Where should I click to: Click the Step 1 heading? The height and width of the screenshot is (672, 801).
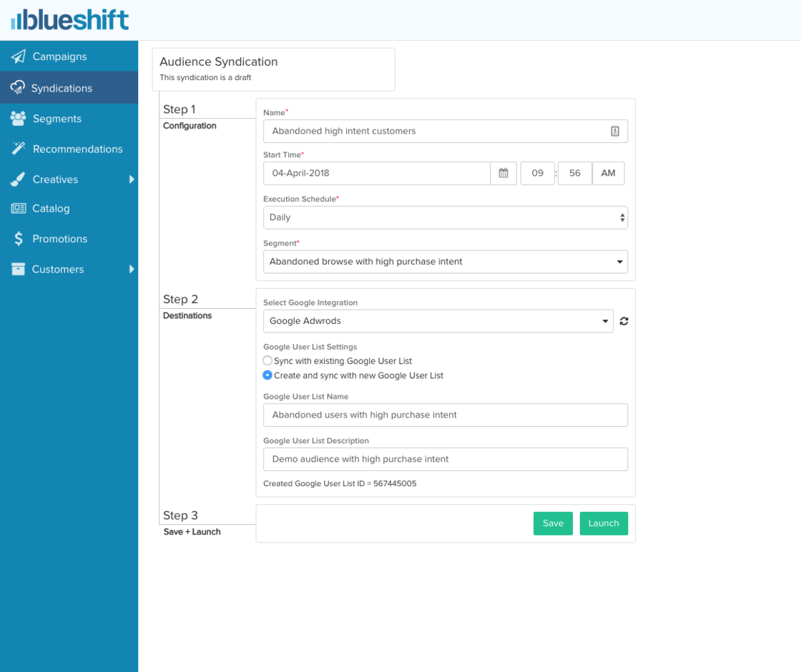pyautogui.click(x=180, y=109)
